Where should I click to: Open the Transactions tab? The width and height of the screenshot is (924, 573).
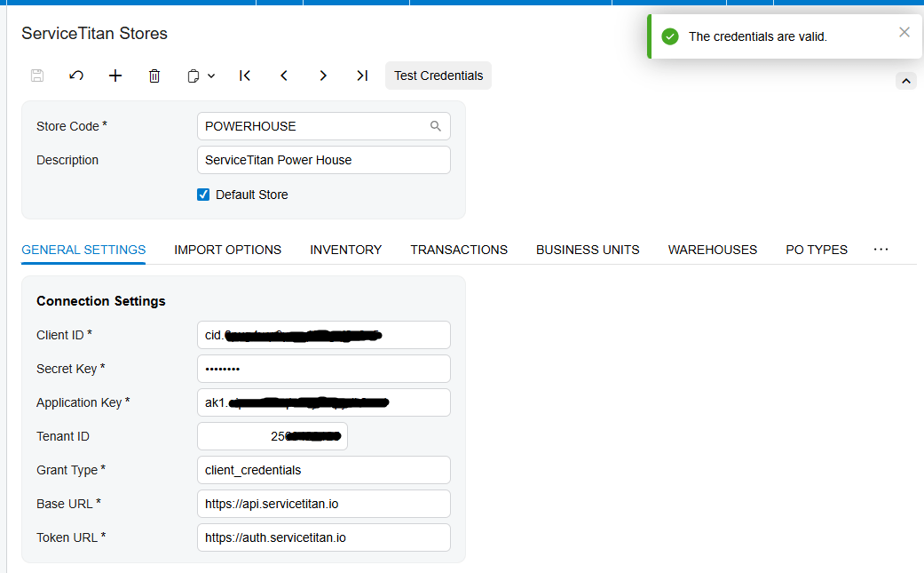(x=459, y=250)
